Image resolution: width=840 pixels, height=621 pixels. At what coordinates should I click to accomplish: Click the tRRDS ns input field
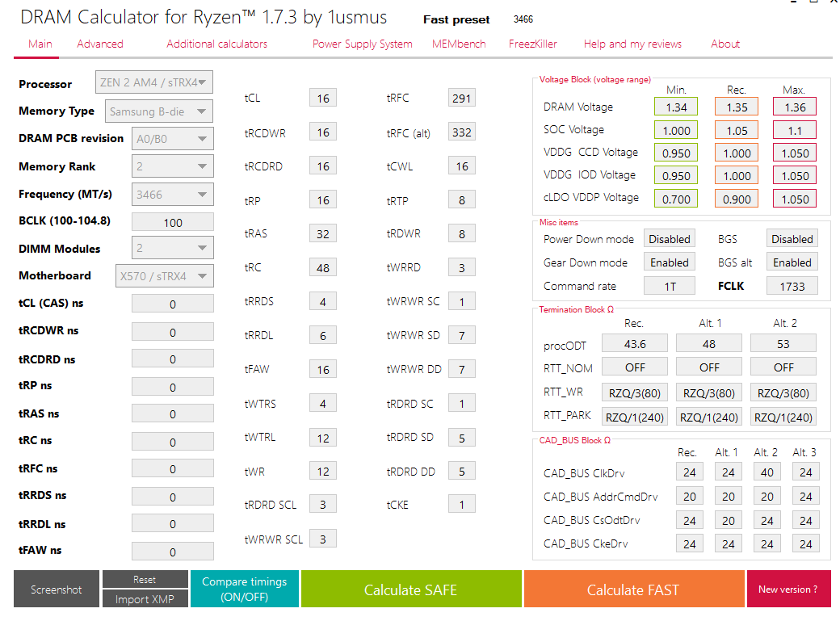(173, 497)
